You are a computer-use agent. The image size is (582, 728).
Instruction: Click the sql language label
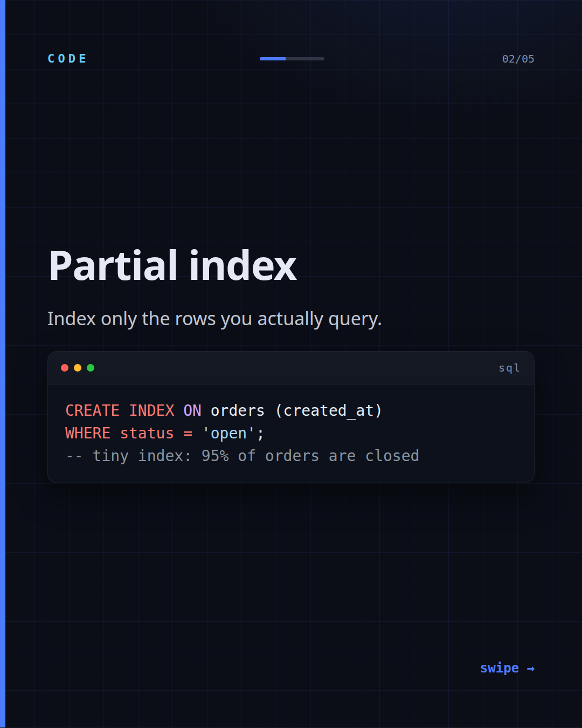click(x=509, y=368)
